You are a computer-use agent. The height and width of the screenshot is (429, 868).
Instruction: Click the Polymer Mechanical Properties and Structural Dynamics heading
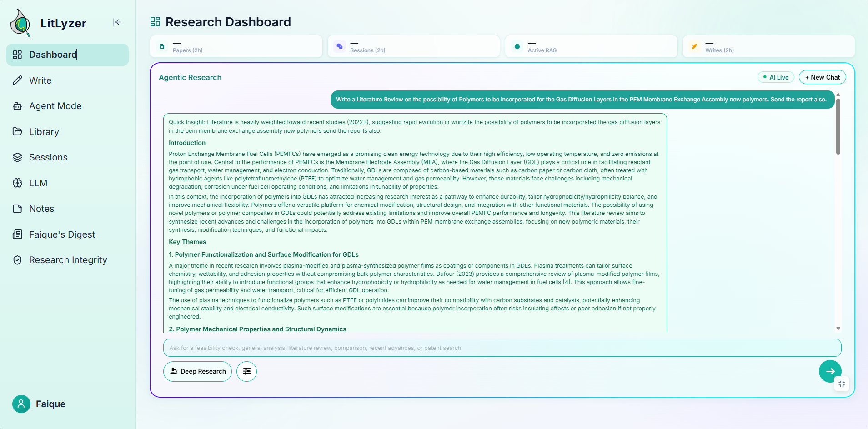[x=257, y=329]
